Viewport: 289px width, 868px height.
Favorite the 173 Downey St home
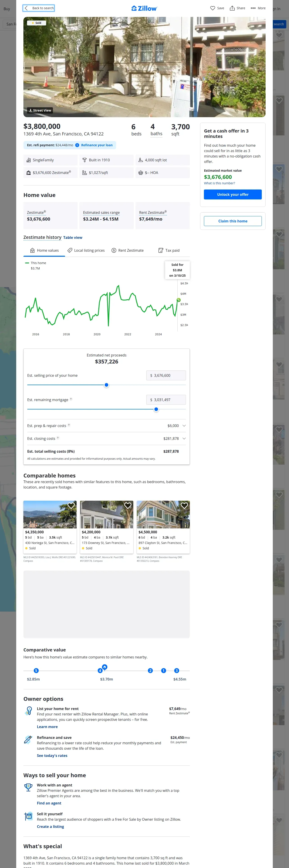pyautogui.click(x=128, y=505)
